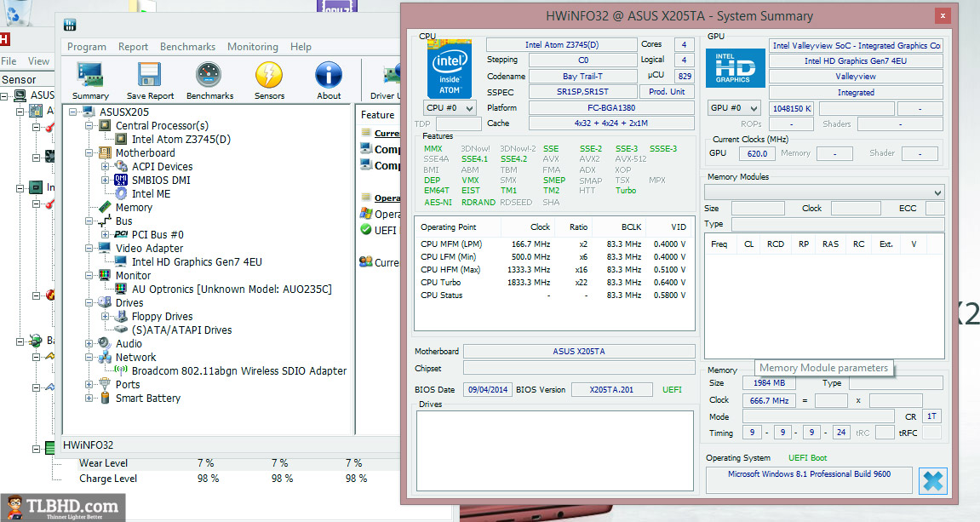Viewport: 980px width, 522px height.
Task: Click the Ports icon in tree
Action: point(105,384)
